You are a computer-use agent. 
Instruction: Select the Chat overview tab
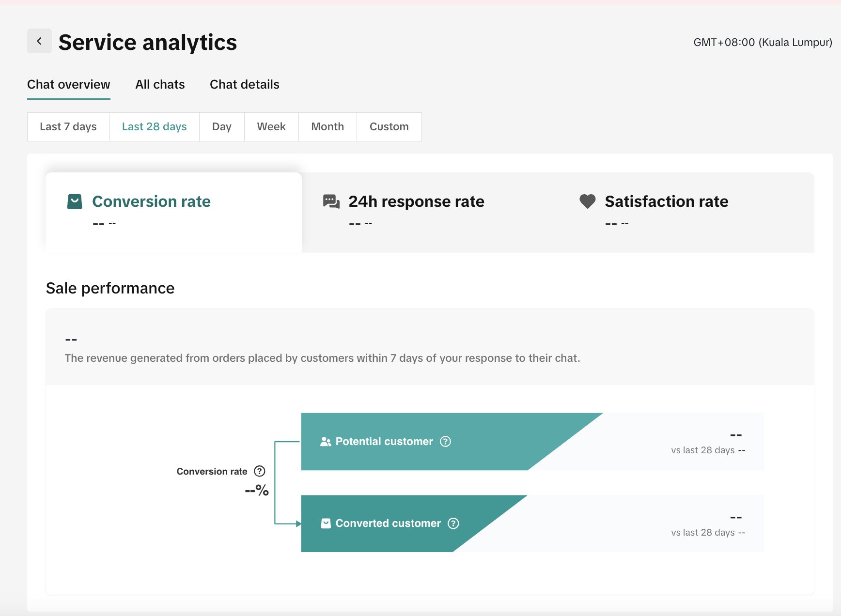point(69,85)
